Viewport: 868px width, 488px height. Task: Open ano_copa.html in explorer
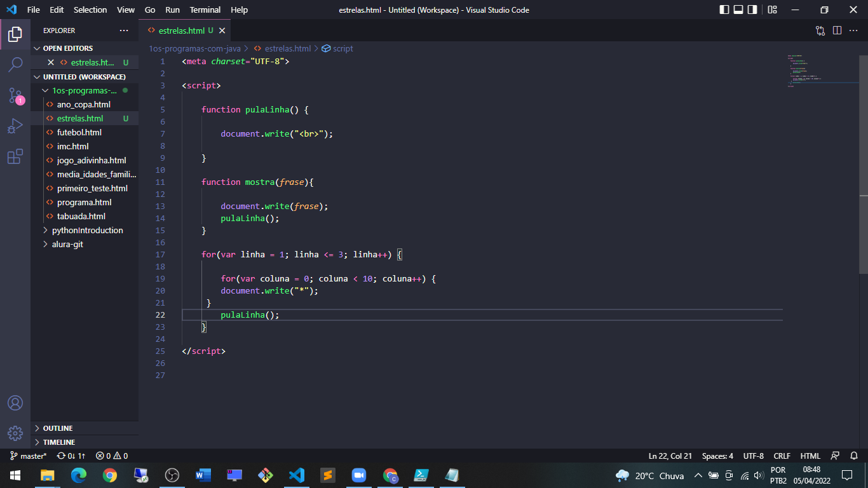click(x=85, y=104)
